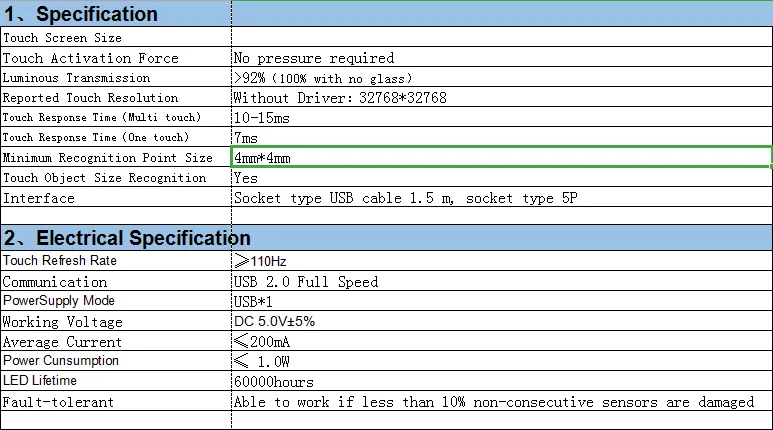Select the '10-15ms' value cell
The image size is (773, 430).
(502, 117)
